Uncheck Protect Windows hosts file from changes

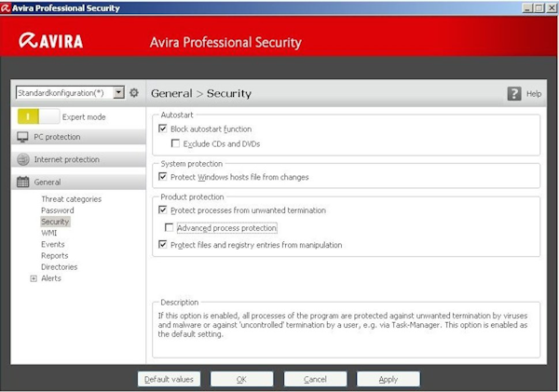click(x=163, y=177)
